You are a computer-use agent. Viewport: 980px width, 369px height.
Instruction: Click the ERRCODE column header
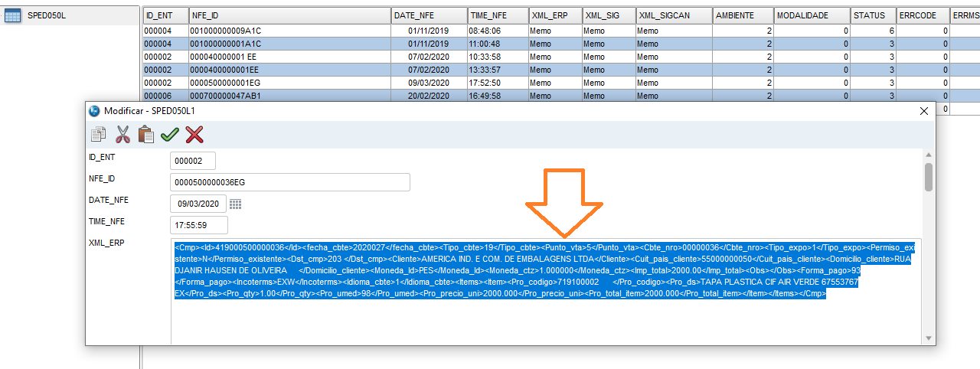tap(923, 15)
